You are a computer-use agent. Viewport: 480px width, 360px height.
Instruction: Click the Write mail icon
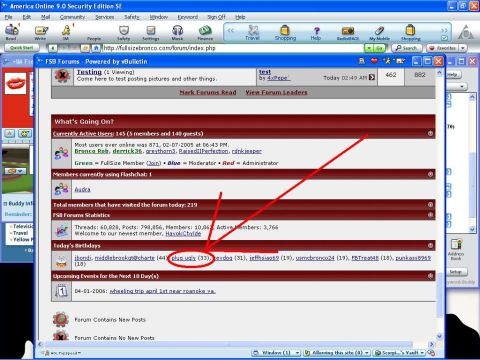tap(41, 31)
